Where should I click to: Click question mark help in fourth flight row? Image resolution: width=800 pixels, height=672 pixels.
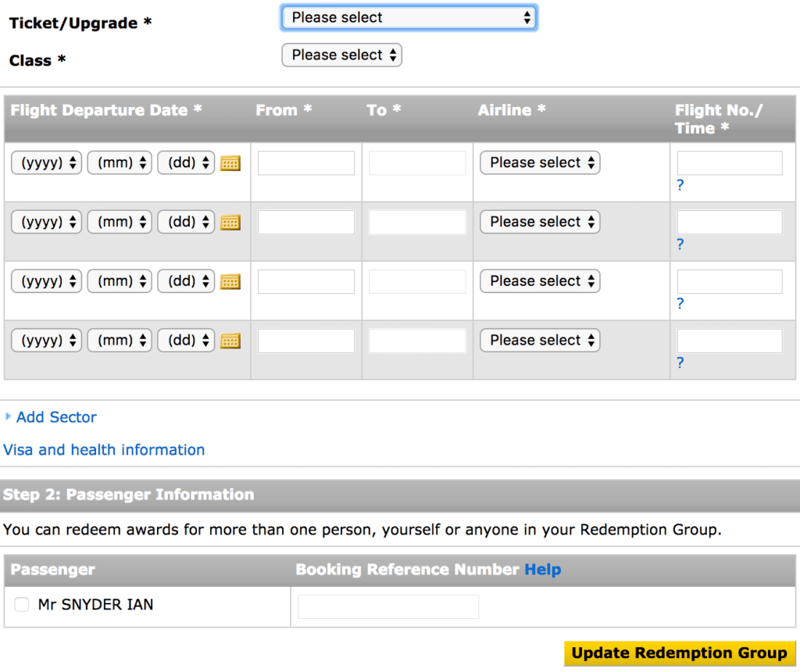point(680,363)
